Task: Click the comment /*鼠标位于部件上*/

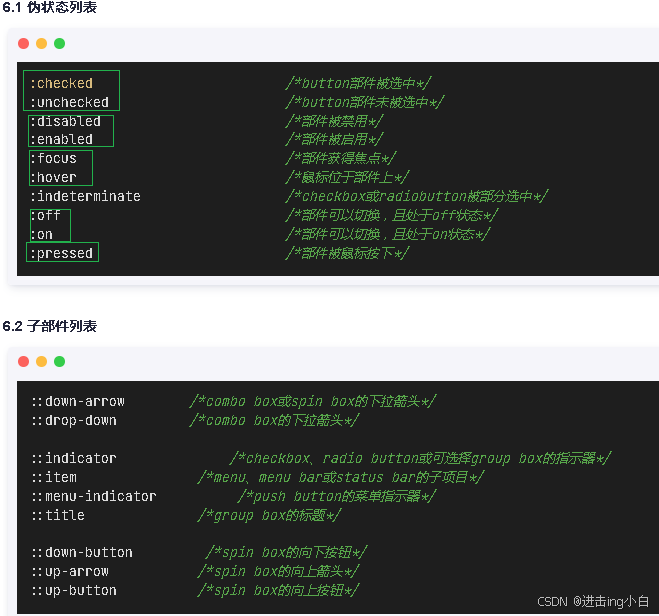Action: point(347,177)
